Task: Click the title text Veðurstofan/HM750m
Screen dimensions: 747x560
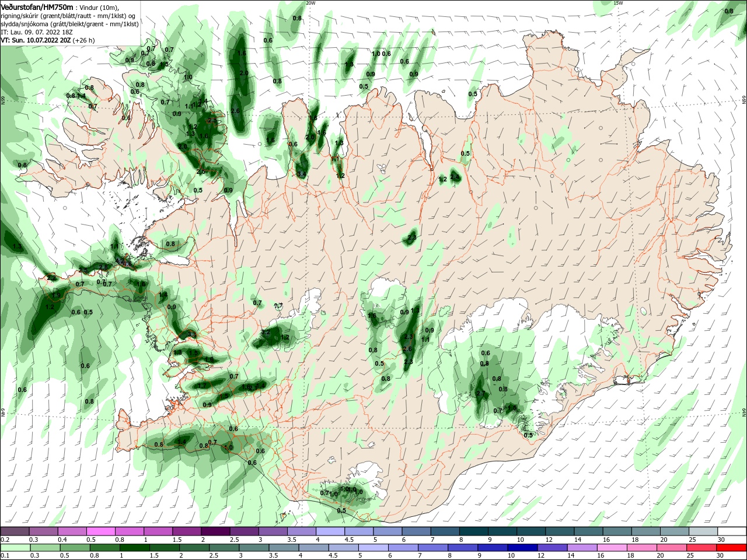Action: 37,6
